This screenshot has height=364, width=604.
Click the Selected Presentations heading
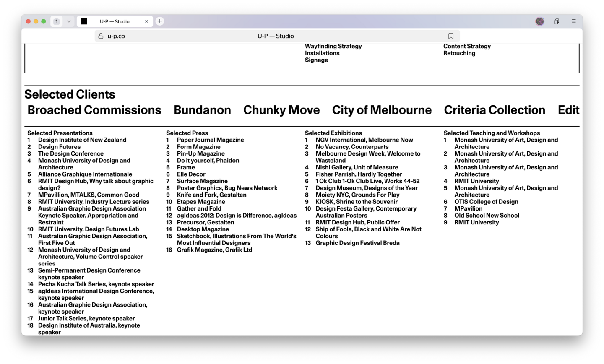60,133
